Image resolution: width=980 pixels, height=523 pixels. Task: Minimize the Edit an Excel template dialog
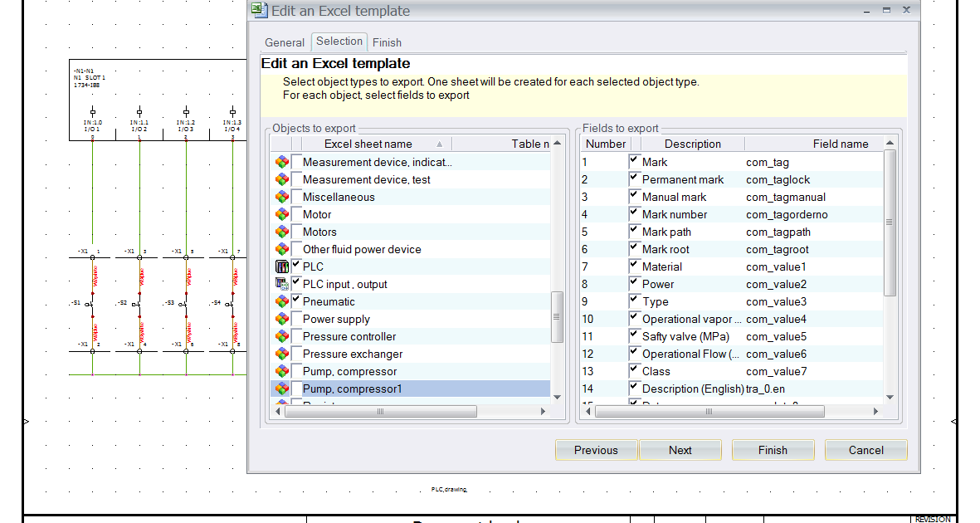[866, 11]
